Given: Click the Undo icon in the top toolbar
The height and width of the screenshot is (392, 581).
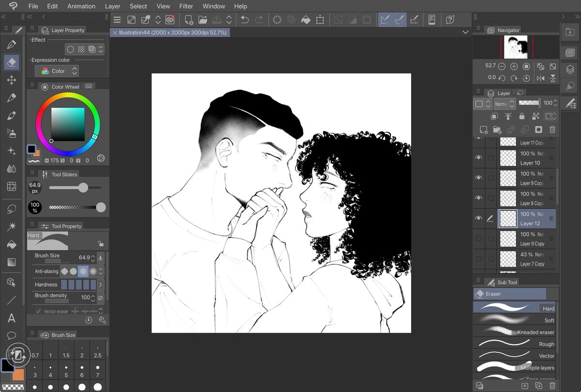Looking at the screenshot, I should (245, 19).
